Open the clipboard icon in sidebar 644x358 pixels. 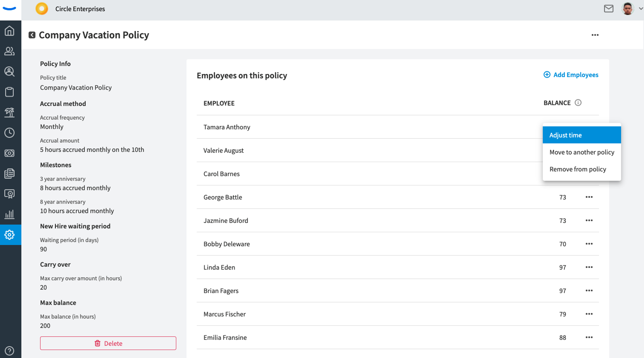10,92
